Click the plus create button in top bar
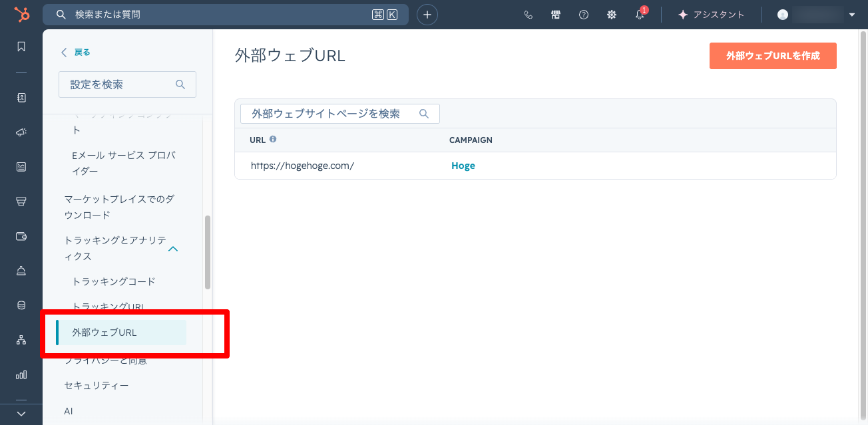 tap(427, 15)
